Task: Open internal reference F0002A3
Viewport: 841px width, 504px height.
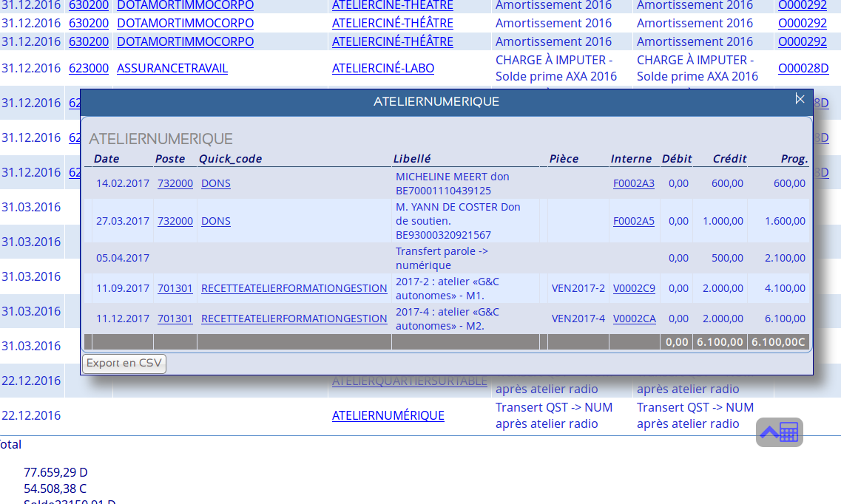Action: (x=633, y=183)
